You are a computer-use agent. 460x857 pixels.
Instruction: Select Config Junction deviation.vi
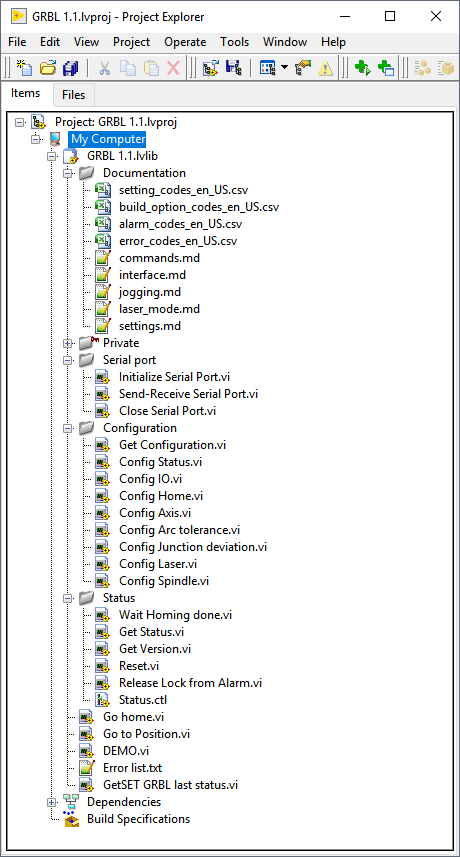coord(193,547)
